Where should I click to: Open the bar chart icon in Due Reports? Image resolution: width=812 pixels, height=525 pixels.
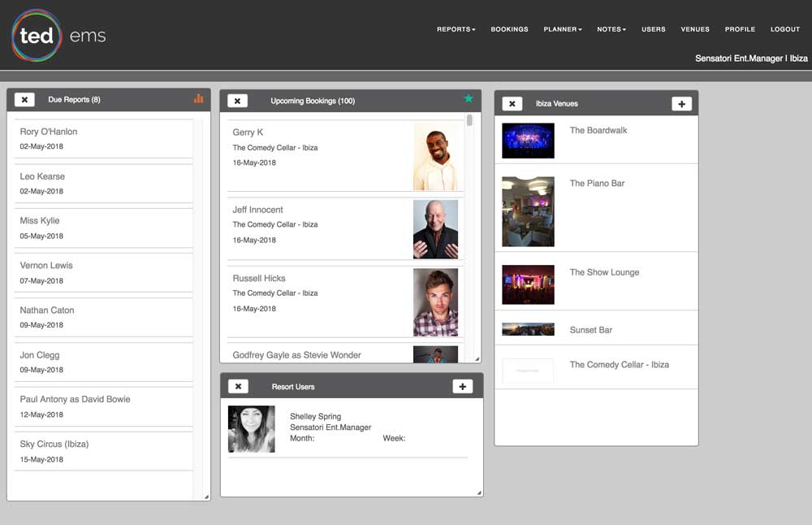[198, 99]
